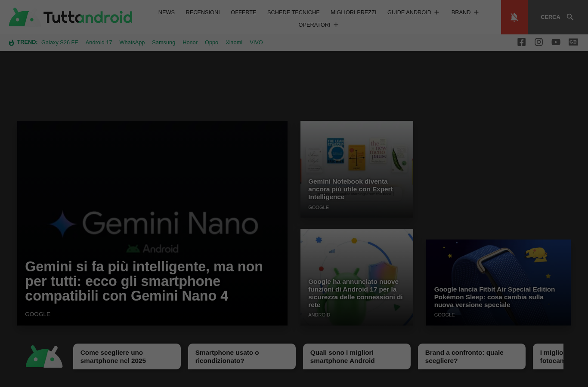588x387 pixels.
Task: Open the search magnifier icon
Action: coord(570,17)
